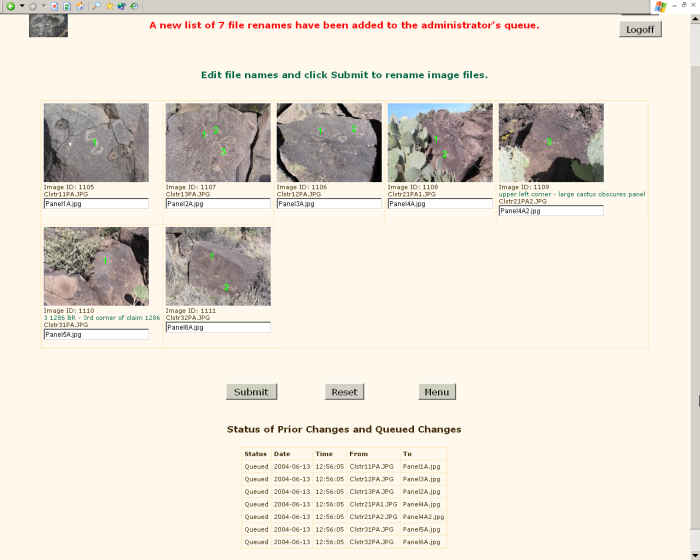Edit the Panel1A.jpg filename field
The image size is (700, 560).
pos(96,203)
